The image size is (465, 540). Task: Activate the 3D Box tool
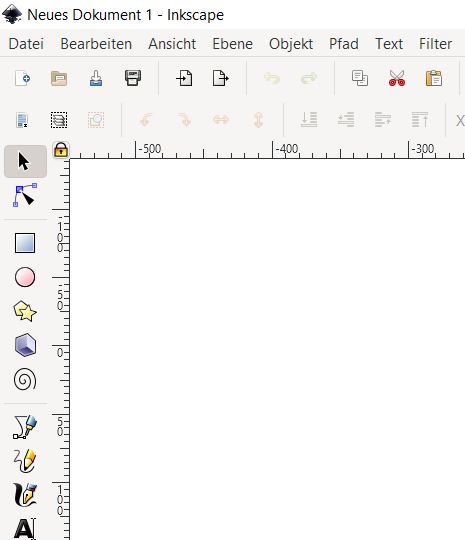coord(25,345)
